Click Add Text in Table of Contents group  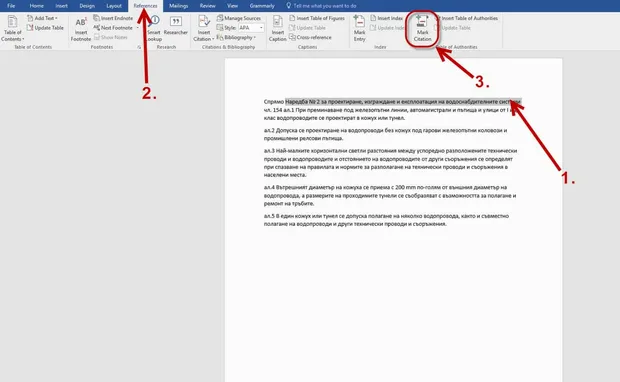click(x=42, y=18)
